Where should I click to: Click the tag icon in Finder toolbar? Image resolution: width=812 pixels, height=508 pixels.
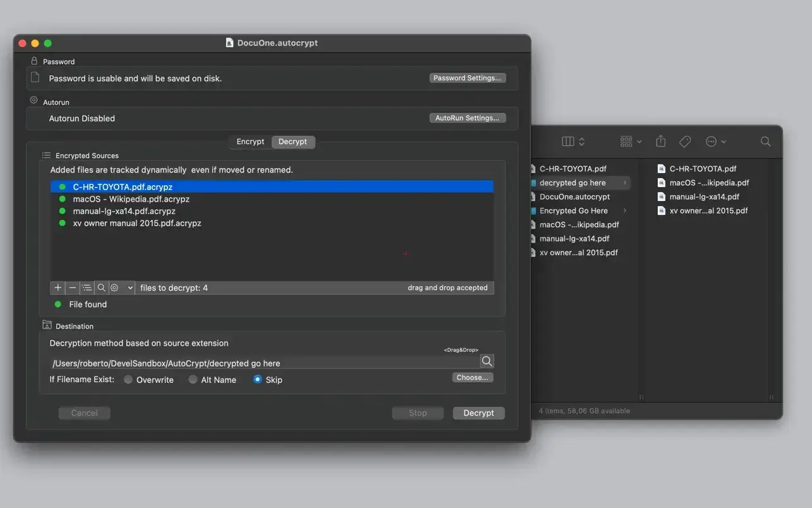click(685, 142)
